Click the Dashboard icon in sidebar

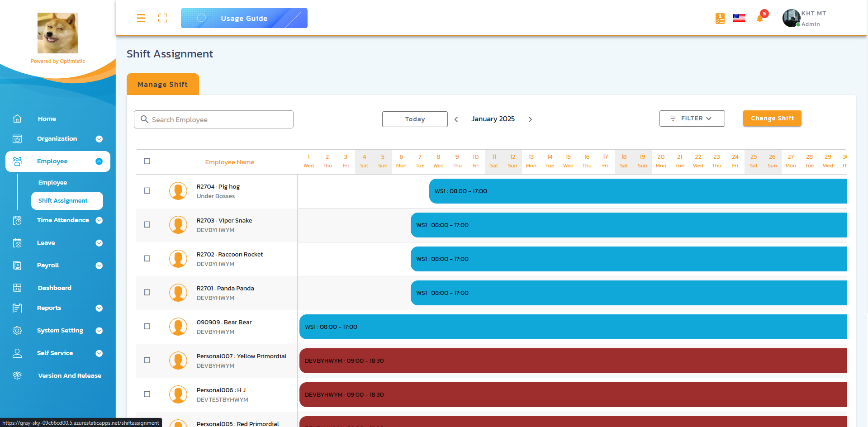coord(17,288)
